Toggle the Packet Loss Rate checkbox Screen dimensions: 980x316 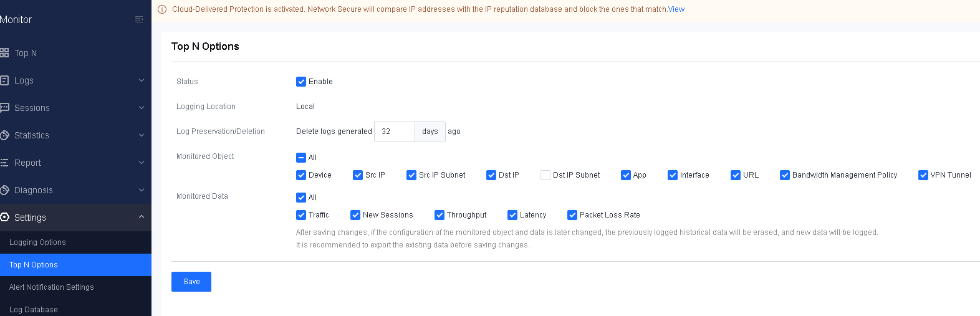572,215
